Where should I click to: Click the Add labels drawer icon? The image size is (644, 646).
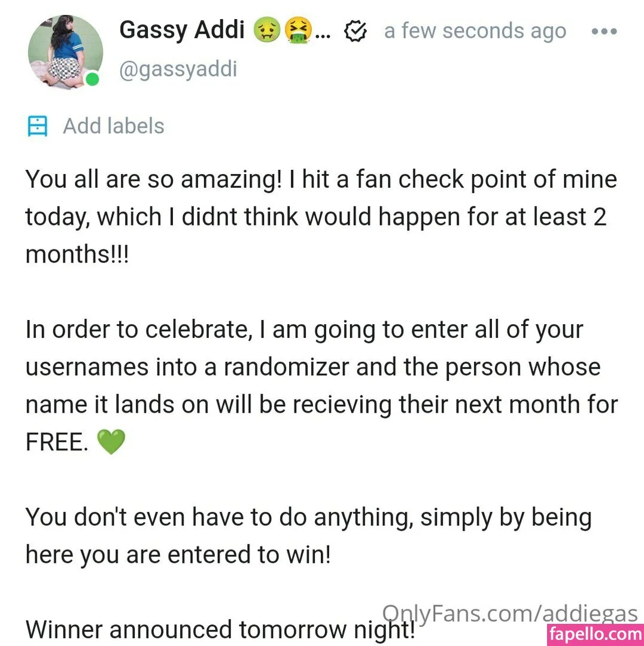pos(37,126)
